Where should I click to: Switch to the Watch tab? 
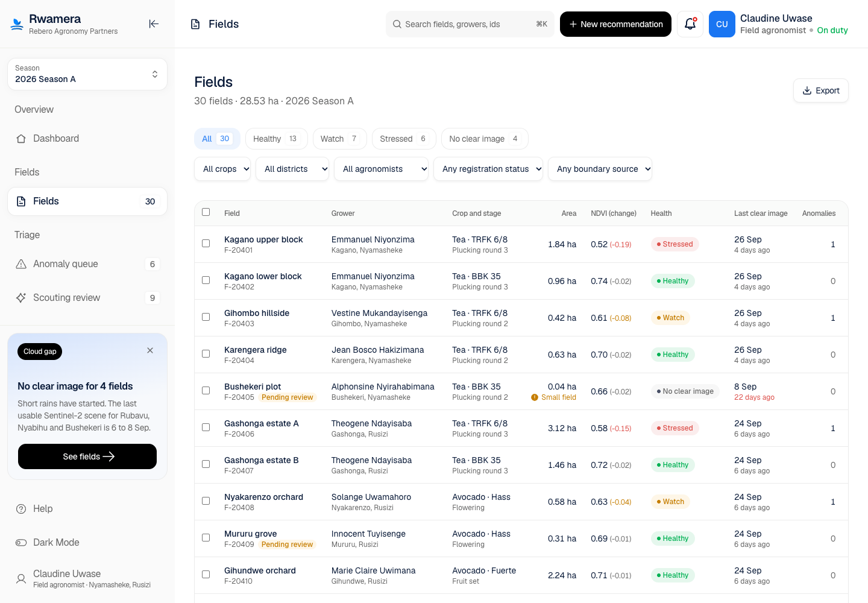(x=339, y=139)
